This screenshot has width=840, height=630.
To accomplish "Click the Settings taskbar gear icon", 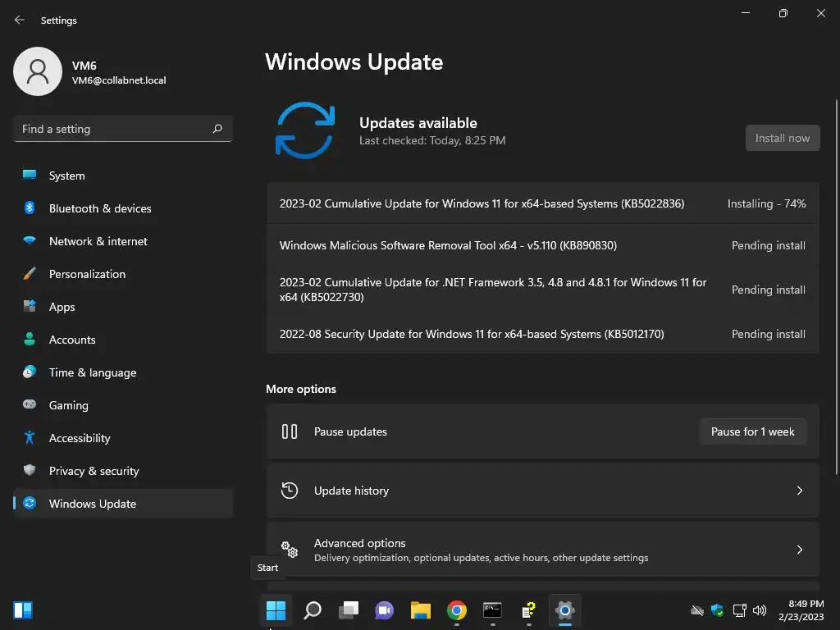I will coord(564,610).
